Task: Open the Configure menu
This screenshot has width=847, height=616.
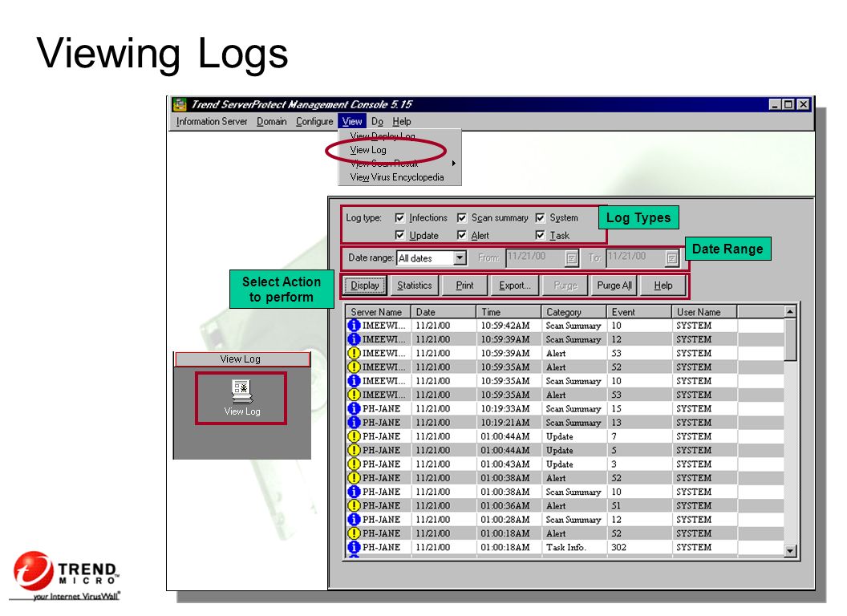Action: [x=314, y=122]
